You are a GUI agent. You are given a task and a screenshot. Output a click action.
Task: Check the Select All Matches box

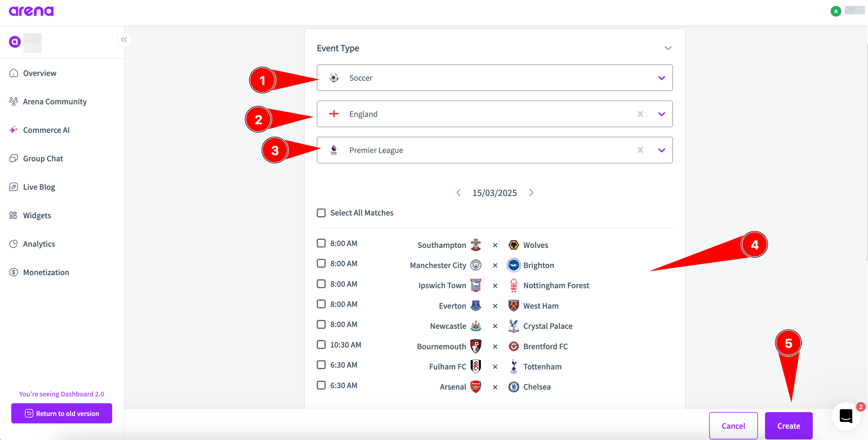click(321, 213)
